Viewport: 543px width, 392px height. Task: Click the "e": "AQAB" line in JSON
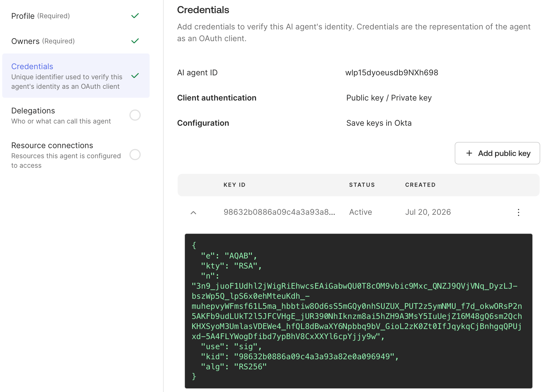pyautogui.click(x=229, y=256)
